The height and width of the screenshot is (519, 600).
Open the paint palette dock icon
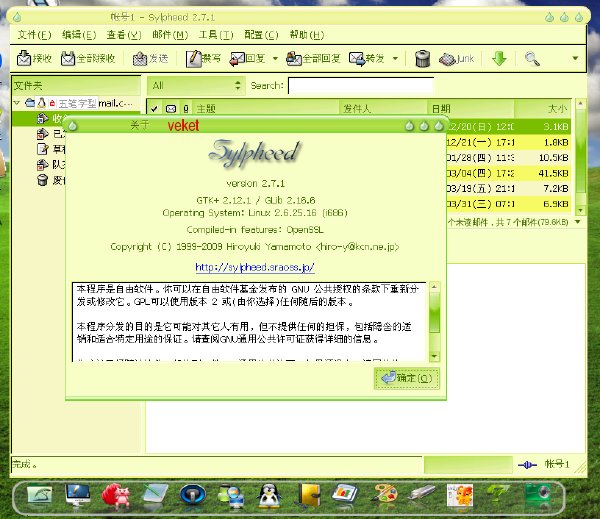pos(384,495)
